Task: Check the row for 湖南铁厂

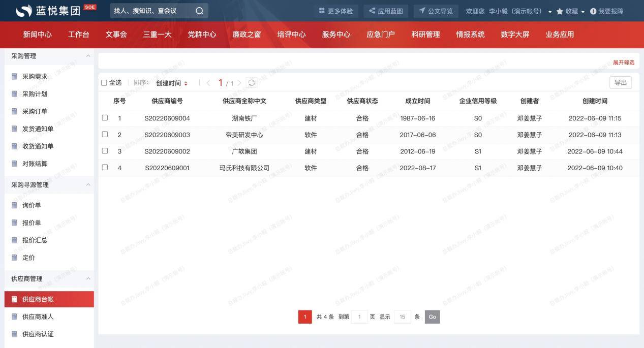Action: (105, 118)
